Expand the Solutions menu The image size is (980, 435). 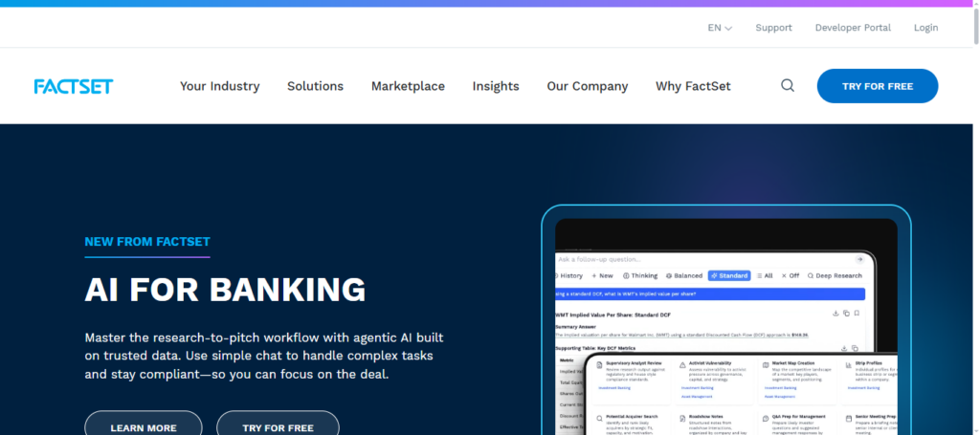(x=315, y=86)
